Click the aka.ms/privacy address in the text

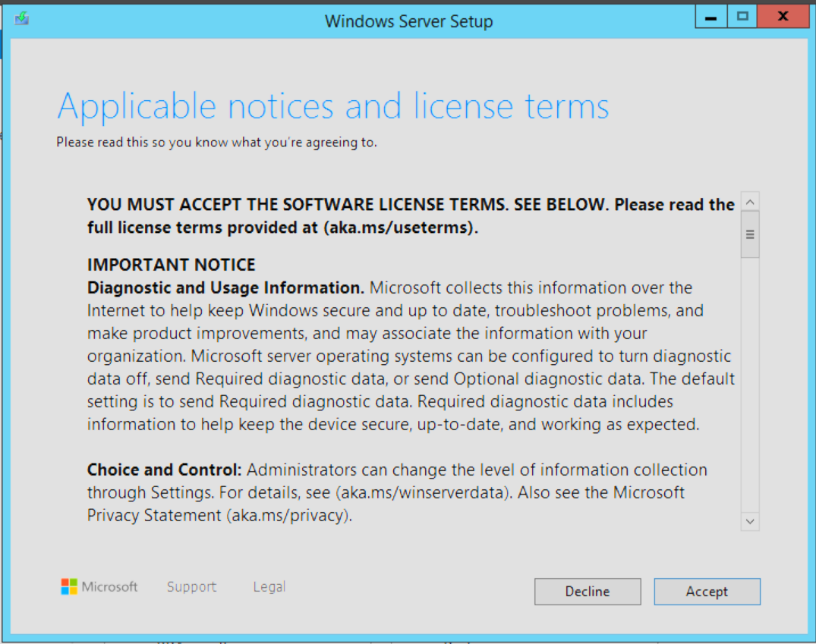tap(298, 515)
